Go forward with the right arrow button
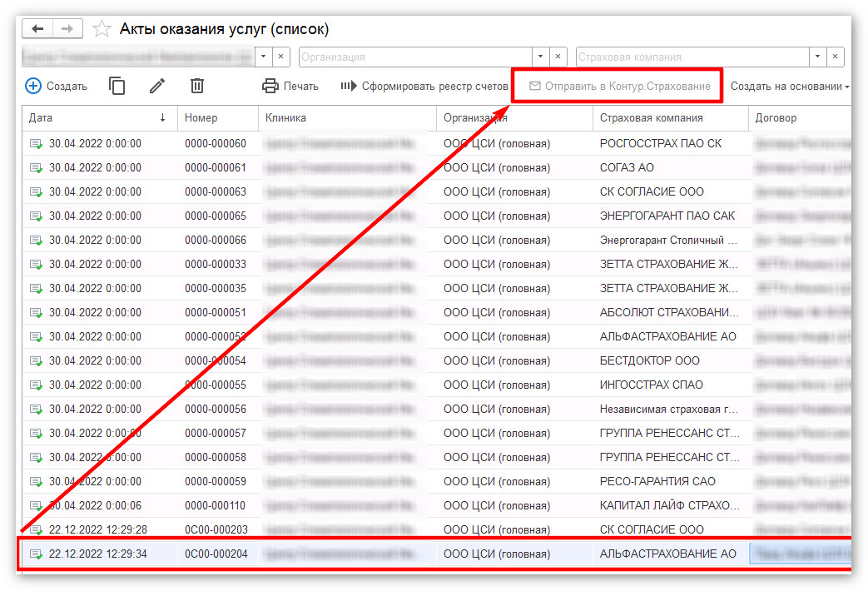The height and width of the screenshot is (591, 868). (67, 28)
